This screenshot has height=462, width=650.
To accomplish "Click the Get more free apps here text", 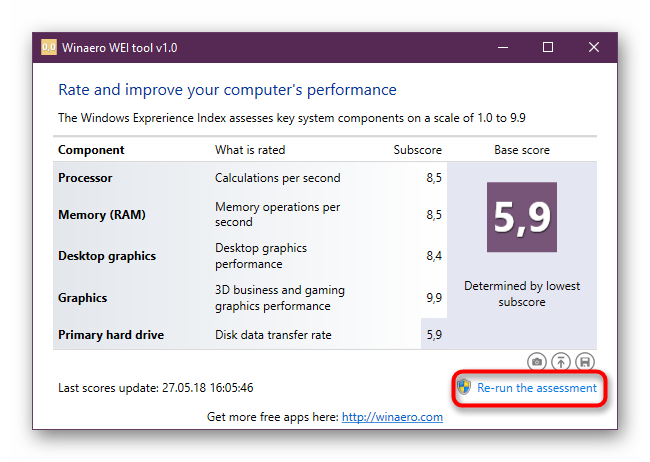I will click(x=273, y=417).
